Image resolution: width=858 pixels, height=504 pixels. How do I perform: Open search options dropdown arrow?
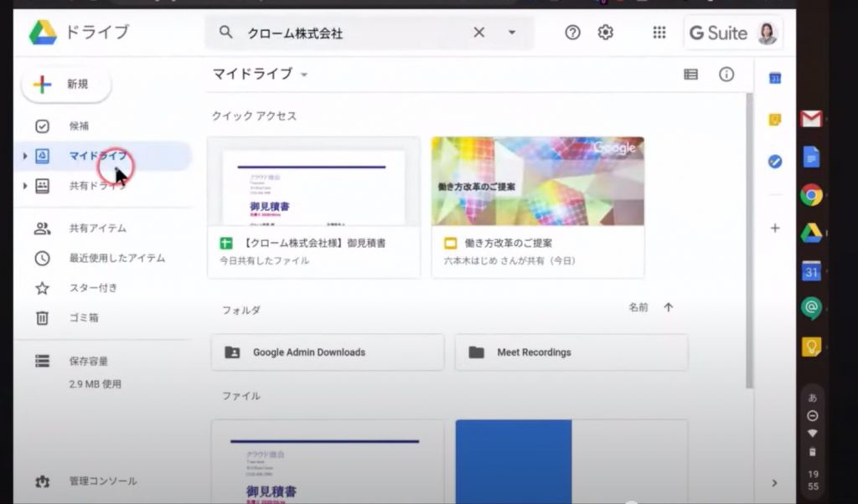coord(512,33)
